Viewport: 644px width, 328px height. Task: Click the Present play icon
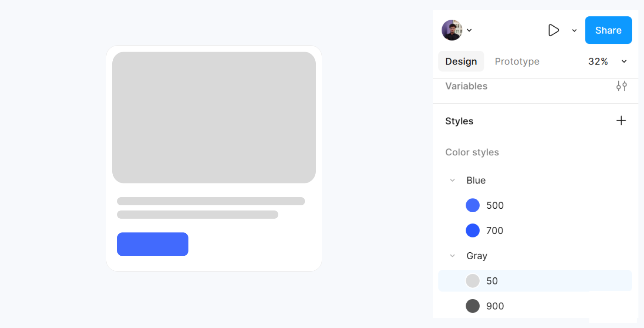[553, 30]
